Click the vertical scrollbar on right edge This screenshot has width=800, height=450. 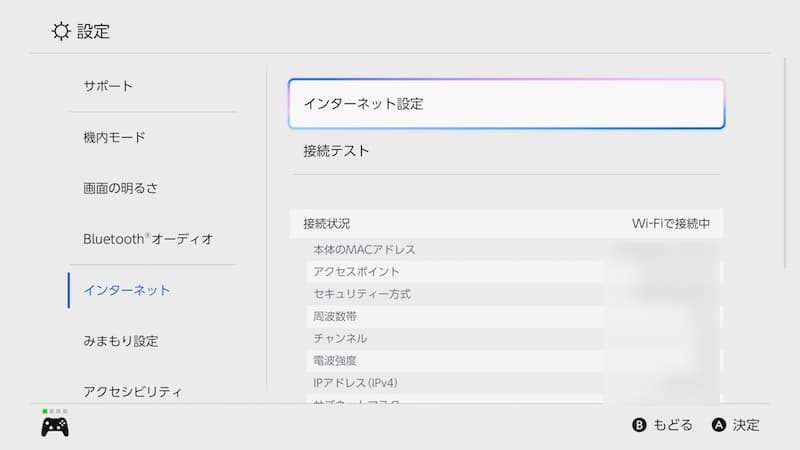pyautogui.click(x=785, y=163)
